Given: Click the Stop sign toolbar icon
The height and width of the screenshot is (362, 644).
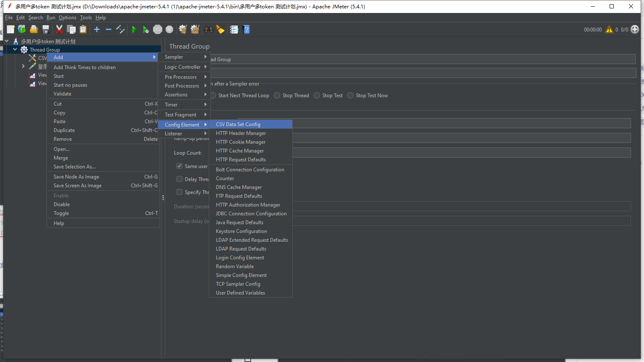Looking at the screenshot, I should (x=158, y=29).
